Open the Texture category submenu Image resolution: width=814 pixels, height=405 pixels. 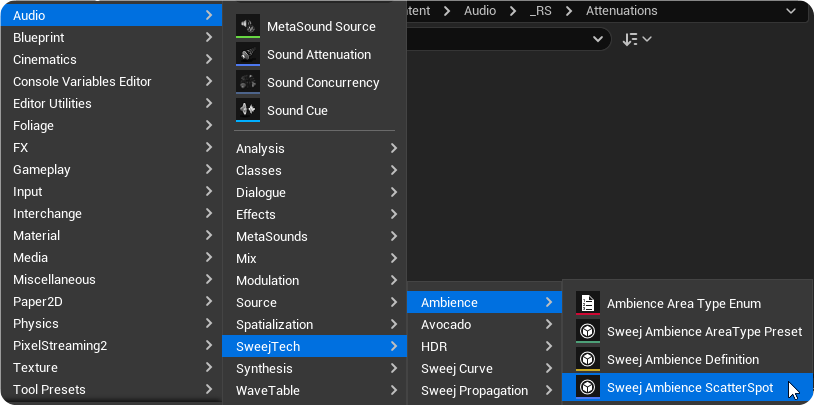click(x=112, y=367)
